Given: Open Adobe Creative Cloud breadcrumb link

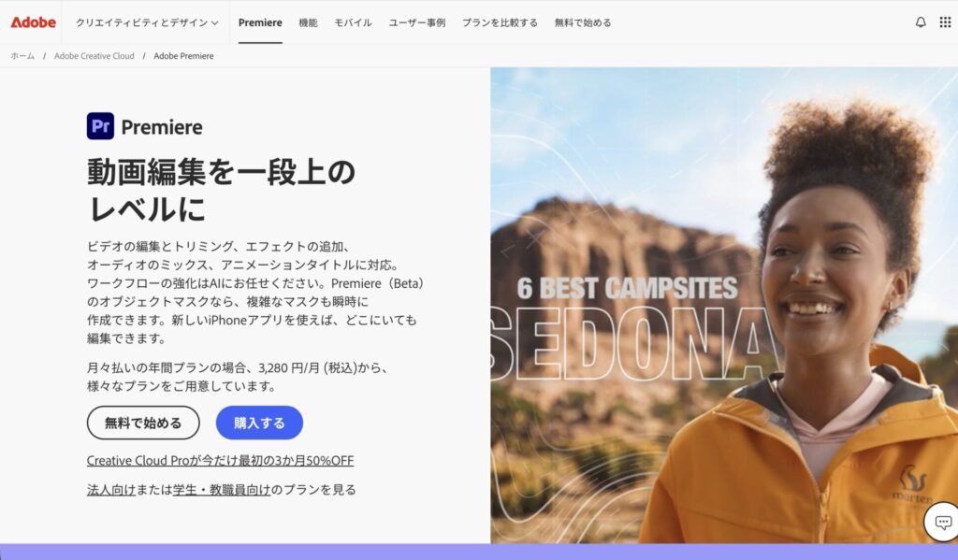Looking at the screenshot, I should point(94,55).
